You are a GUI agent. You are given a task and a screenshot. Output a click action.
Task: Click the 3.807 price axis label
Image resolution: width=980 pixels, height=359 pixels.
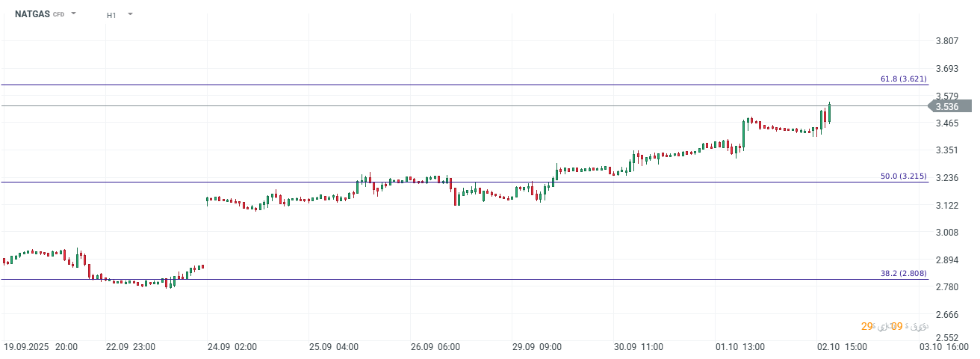point(947,40)
